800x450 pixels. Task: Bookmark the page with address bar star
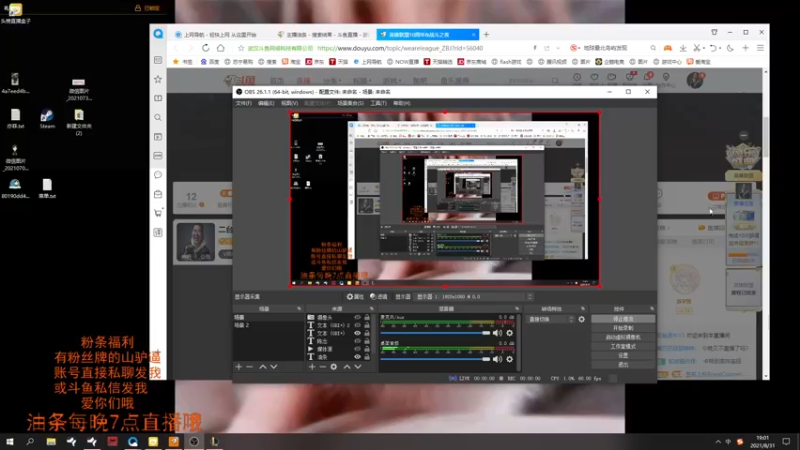241,48
